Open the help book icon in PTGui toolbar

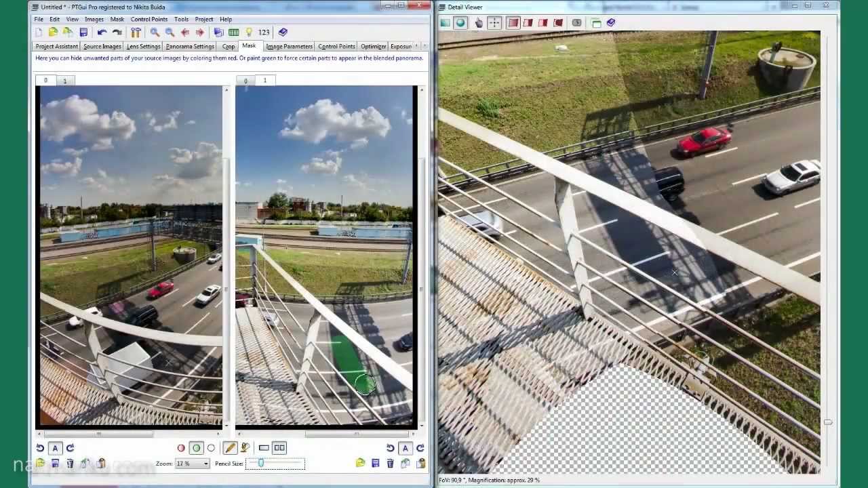[x=283, y=33]
